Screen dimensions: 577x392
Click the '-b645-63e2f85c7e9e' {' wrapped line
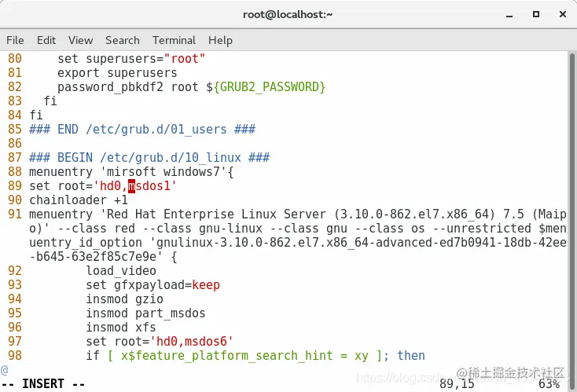point(104,257)
